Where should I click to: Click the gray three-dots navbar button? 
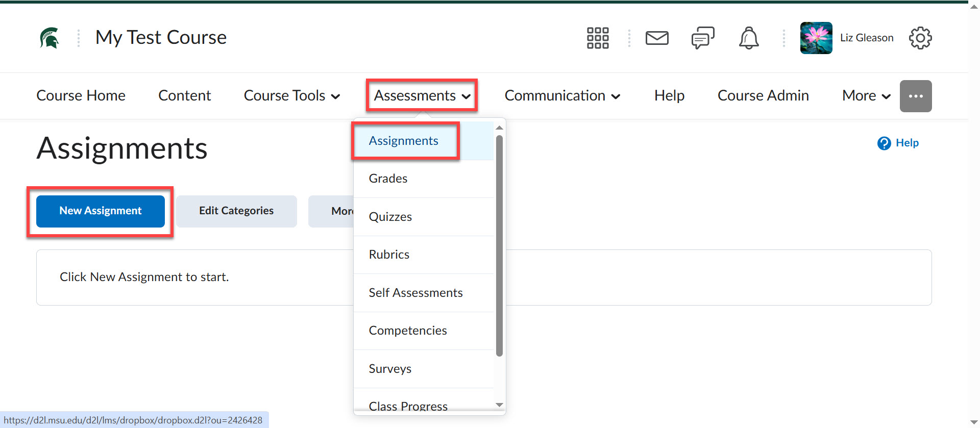(915, 96)
